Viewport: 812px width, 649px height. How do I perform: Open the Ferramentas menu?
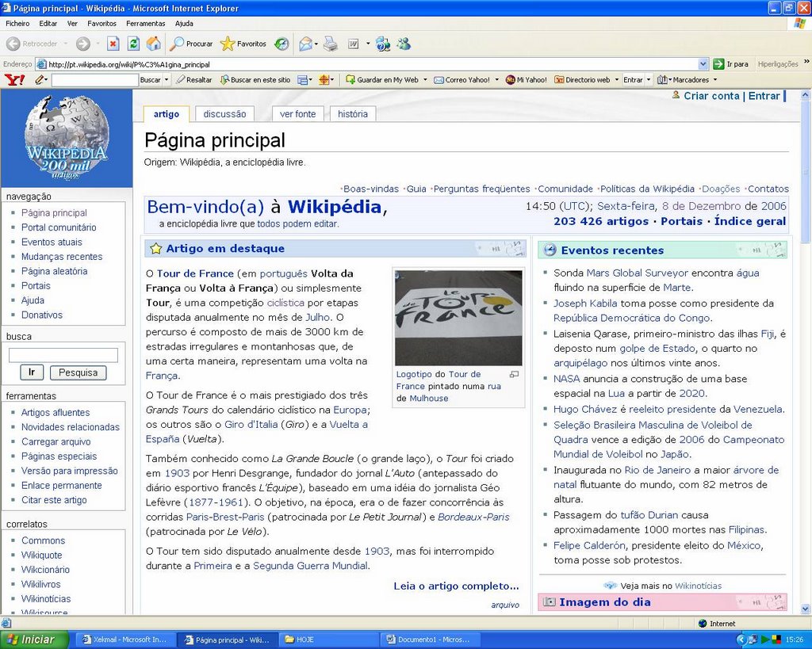(x=146, y=23)
